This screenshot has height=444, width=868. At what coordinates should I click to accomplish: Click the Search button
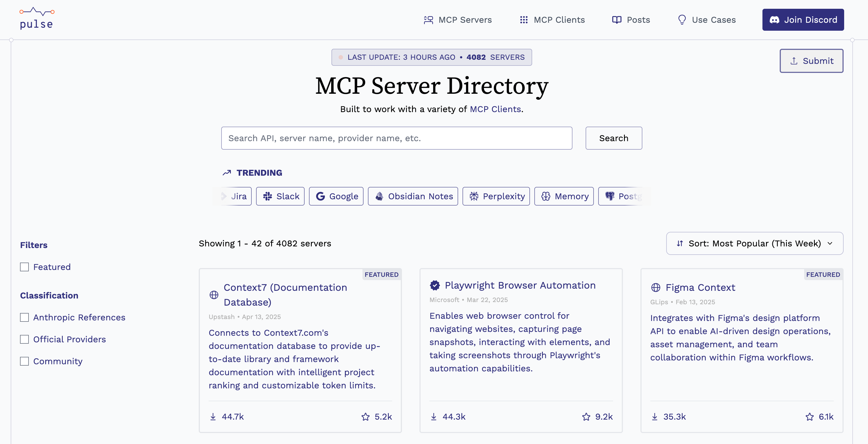[614, 138]
